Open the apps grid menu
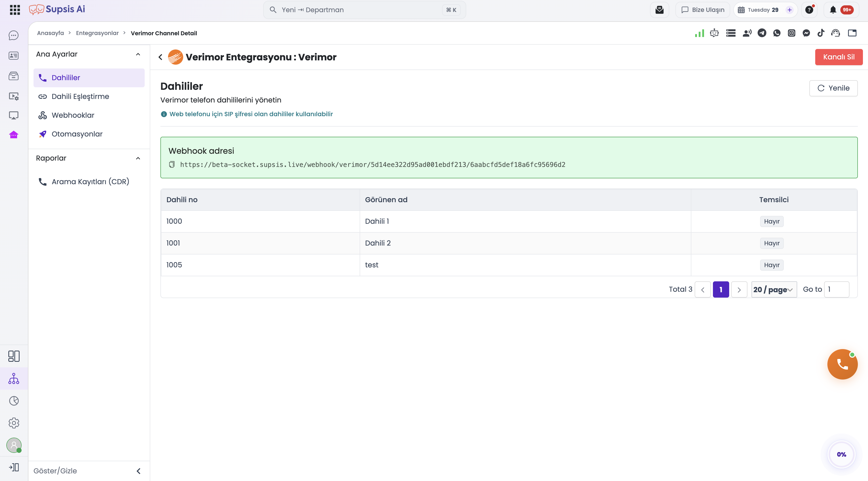This screenshot has width=868, height=481. [x=15, y=10]
